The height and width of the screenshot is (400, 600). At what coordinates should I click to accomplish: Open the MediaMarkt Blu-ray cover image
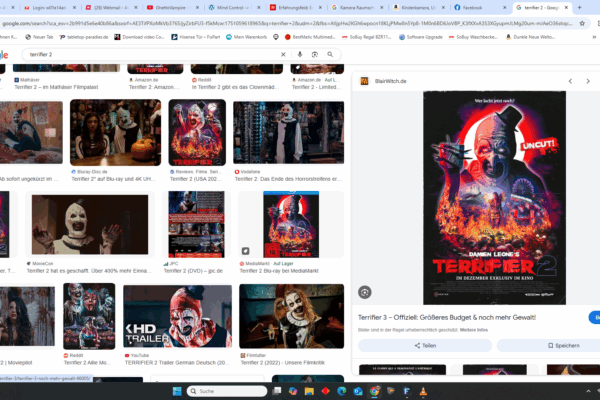pyautogui.click(x=291, y=224)
